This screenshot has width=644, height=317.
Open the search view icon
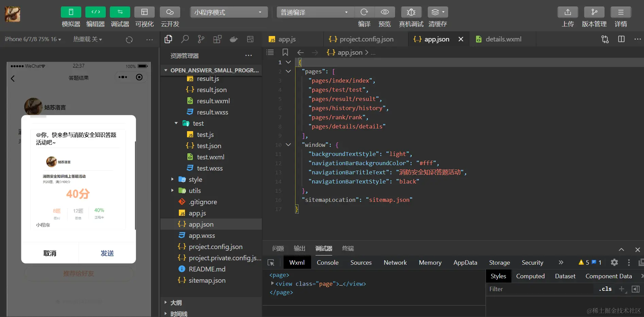coord(185,39)
